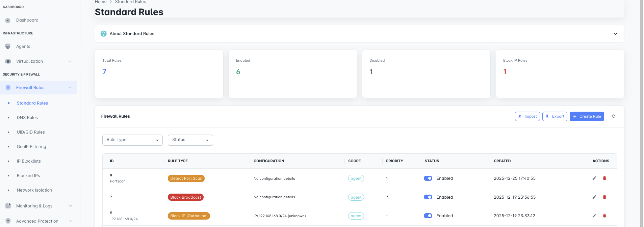This screenshot has height=227, width=644.
Task: Click the Dashboard icon in sidebar
Action: point(8,20)
